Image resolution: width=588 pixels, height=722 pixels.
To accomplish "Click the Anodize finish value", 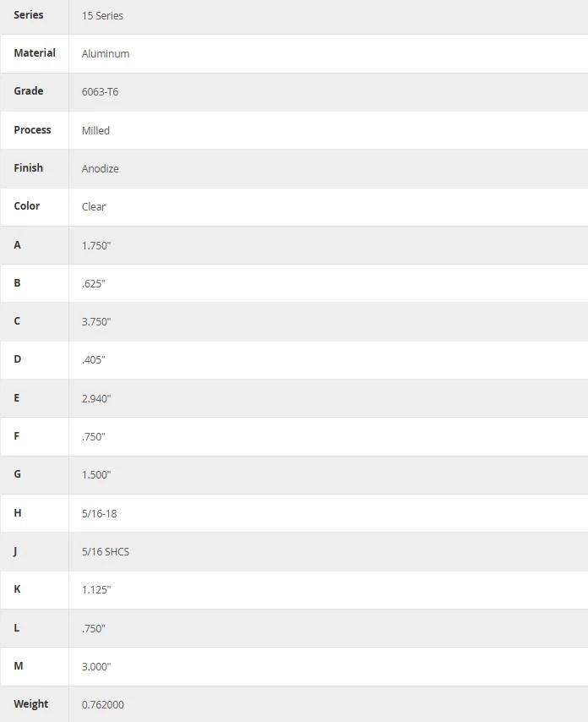I will coord(101,169).
